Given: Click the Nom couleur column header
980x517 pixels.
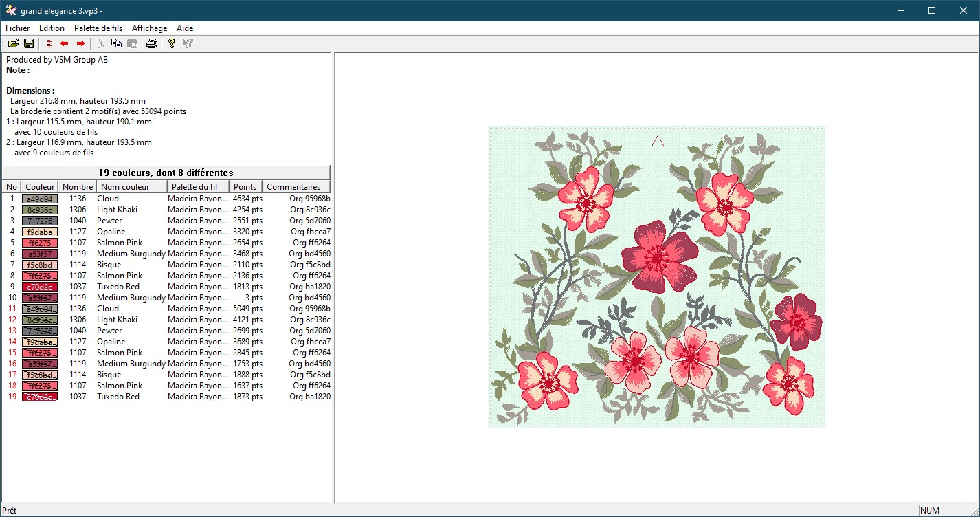Looking at the screenshot, I should point(131,187).
